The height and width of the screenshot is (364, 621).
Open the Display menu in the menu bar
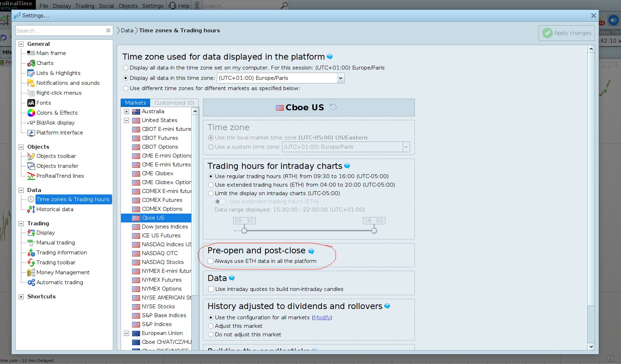point(62,6)
